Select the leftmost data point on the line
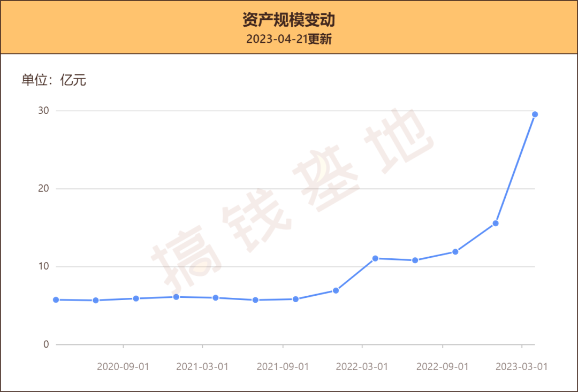This screenshot has width=578, height=392. pos(56,300)
